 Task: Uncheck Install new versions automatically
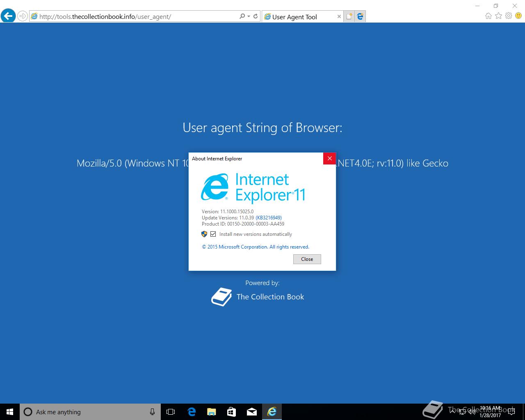pos(213,234)
